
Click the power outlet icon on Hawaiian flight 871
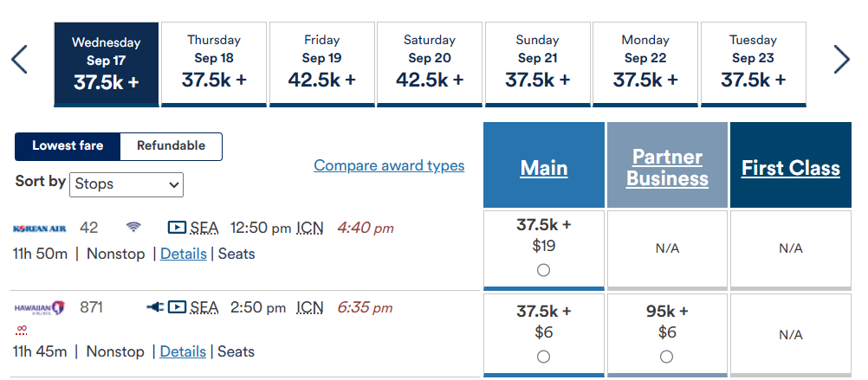tap(156, 307)
